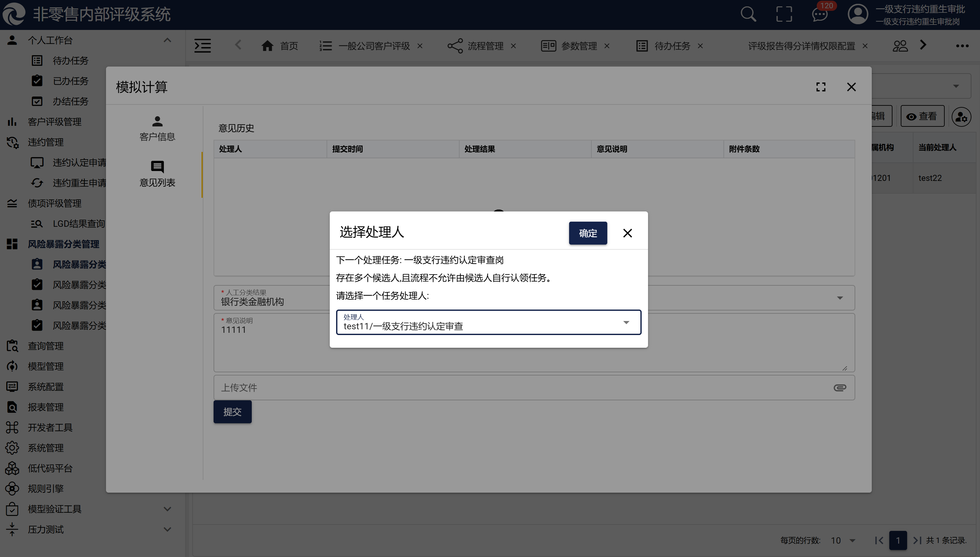
Task: Collapse sidebar with menu indent icon
Action: (x=202, y=46)
